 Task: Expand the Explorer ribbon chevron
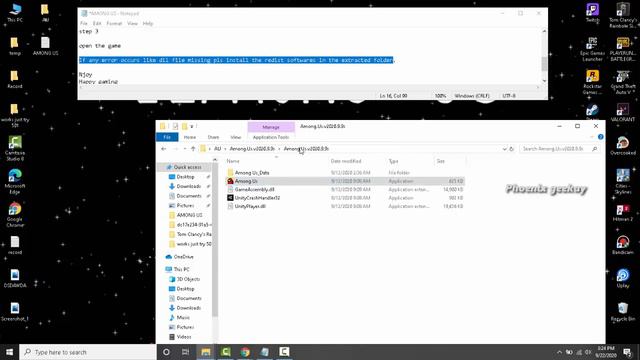pyautogui.click(x=592, y=137)
